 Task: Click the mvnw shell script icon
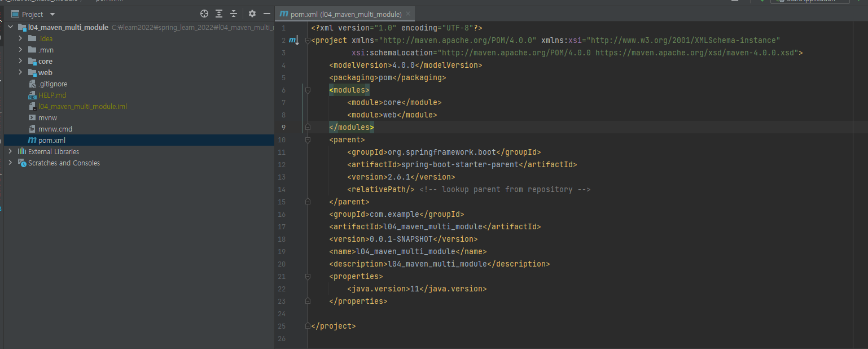(x=32, y=117)
